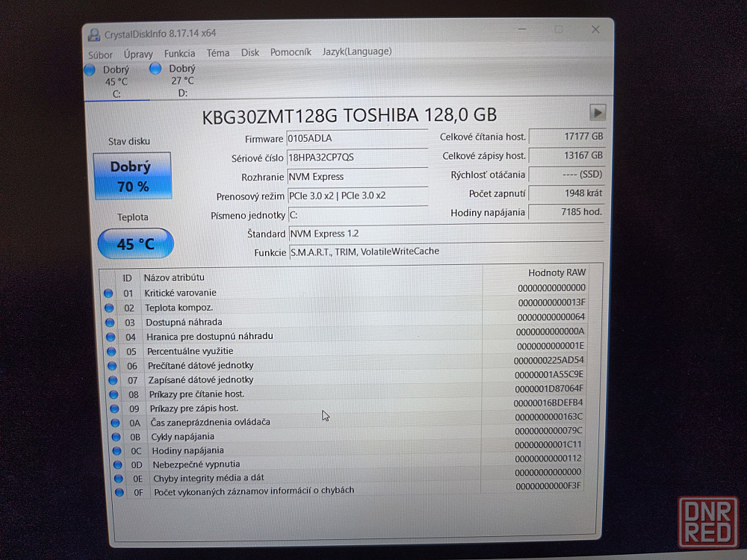
Task: Click status dot for Hranica pre dostupnú náhradu
Action: click(111, 337)
